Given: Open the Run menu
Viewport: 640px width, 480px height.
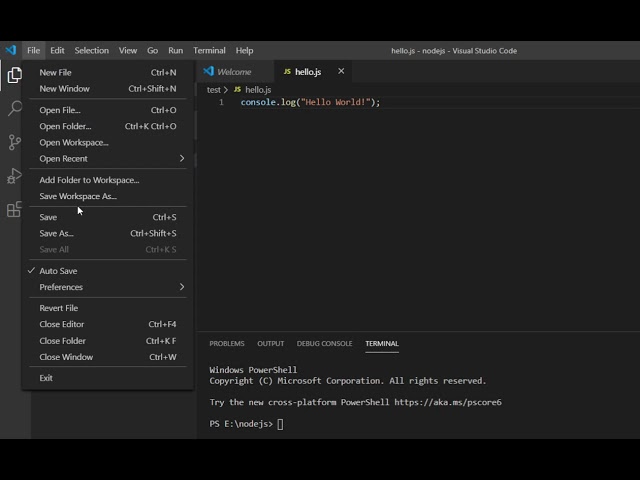Looking at the screenshot, I should [176, 50].
